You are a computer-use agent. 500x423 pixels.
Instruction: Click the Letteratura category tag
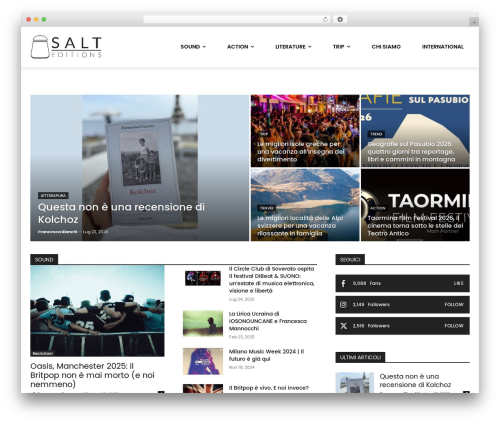[53, 195]
